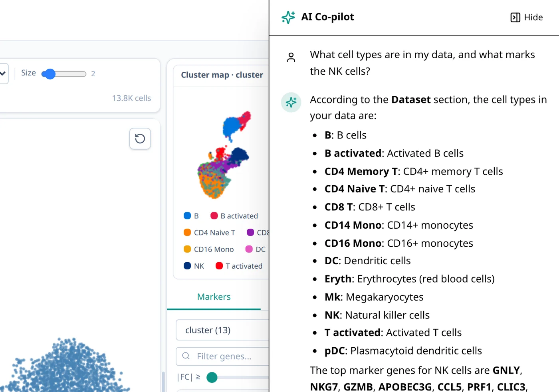Click the 13.8K cells label
Screen dimensions: 559x392
coord(131,98)
